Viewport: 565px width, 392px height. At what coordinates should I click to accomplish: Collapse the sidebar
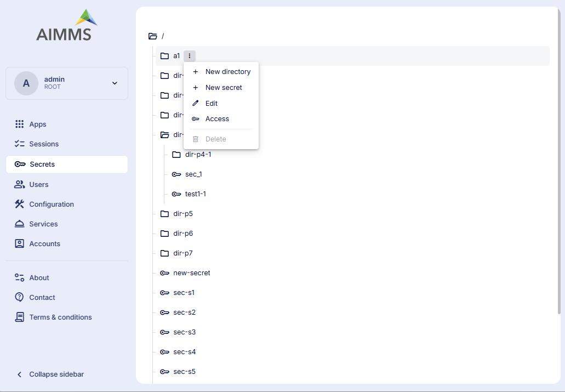pyautogui.click(x=50, y=374)
